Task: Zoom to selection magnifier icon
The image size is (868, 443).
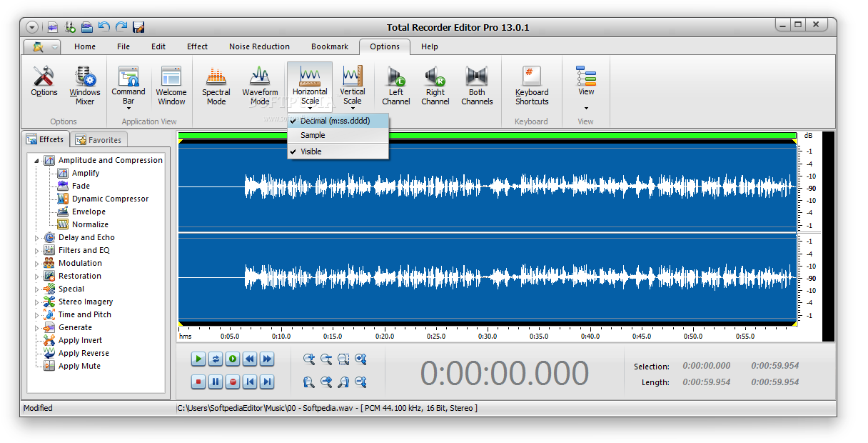Action: click(343, 359)
